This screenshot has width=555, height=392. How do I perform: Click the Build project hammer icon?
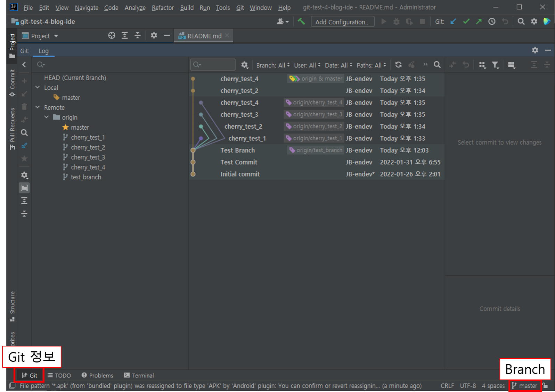(x=301, y=22)
